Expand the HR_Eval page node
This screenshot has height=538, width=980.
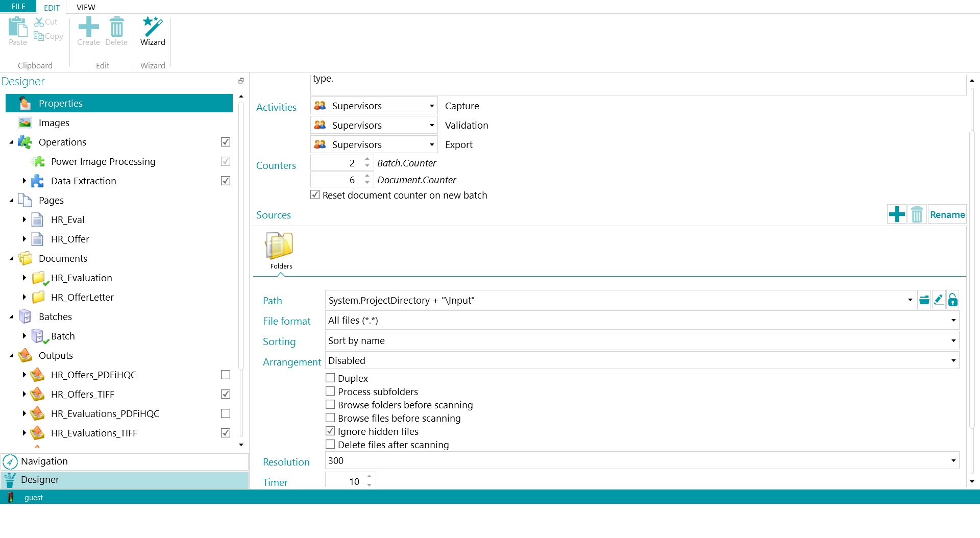24,219
